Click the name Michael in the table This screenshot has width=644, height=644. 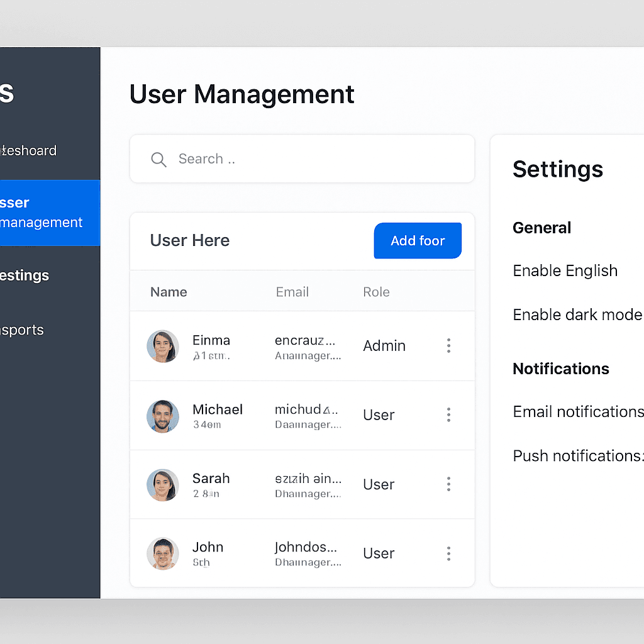pos(218,409)
